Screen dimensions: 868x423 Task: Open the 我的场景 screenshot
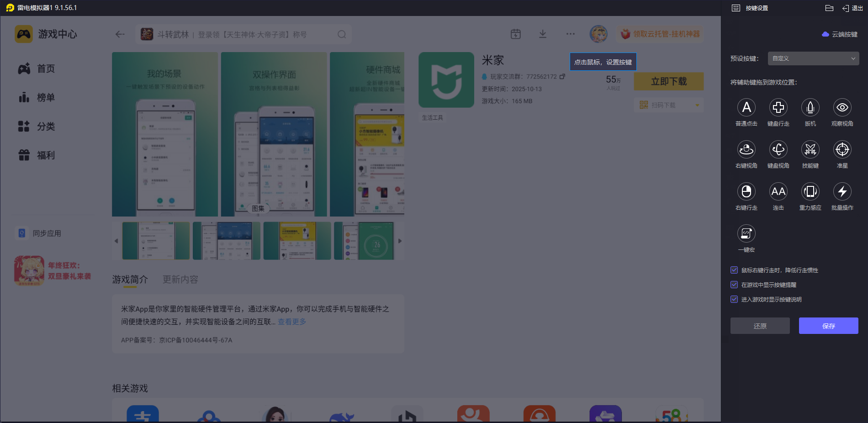164,134
